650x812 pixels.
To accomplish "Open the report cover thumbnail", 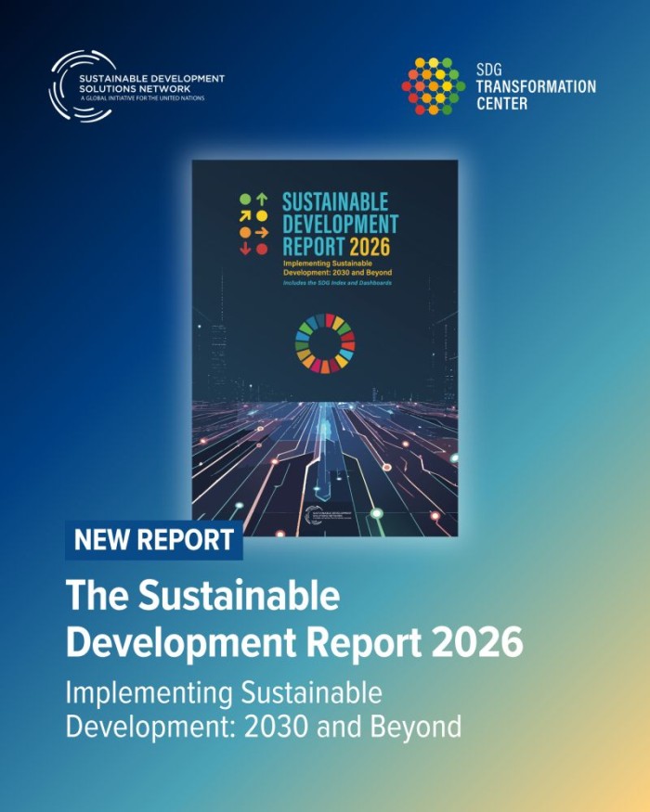I will coord(325,348).
